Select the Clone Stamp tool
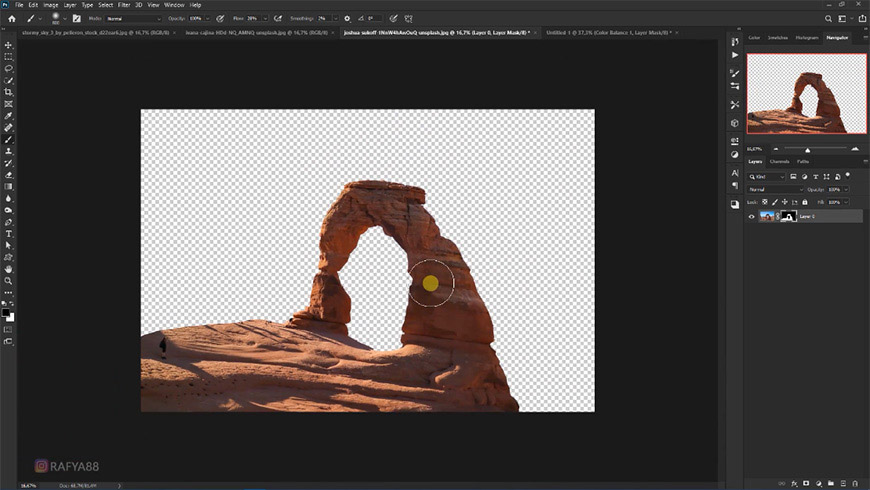Image resolution: width=870 pixels, height=490 pixels. pyautogui.click(x=8, y=151)
